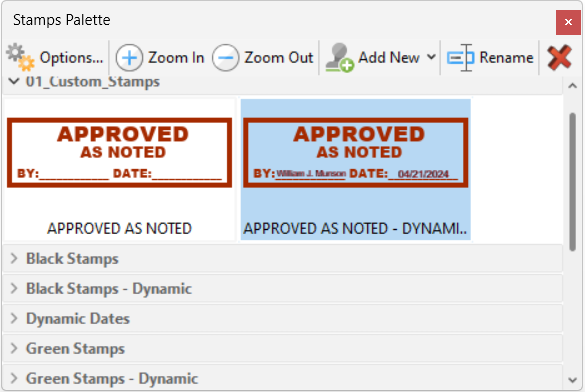The height and width of the screenshot is (392, 585).
Task: Expand the Dynamic Dates group
Action: (14, 318)
